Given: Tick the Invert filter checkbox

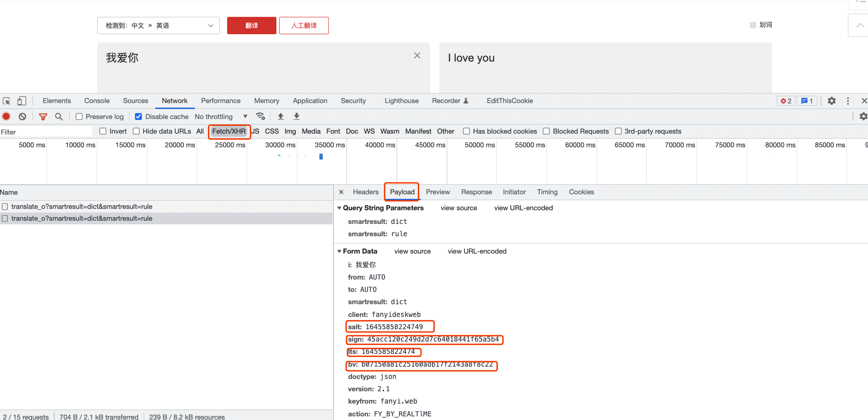Looking at the screenshot, I should coord(103,131).
